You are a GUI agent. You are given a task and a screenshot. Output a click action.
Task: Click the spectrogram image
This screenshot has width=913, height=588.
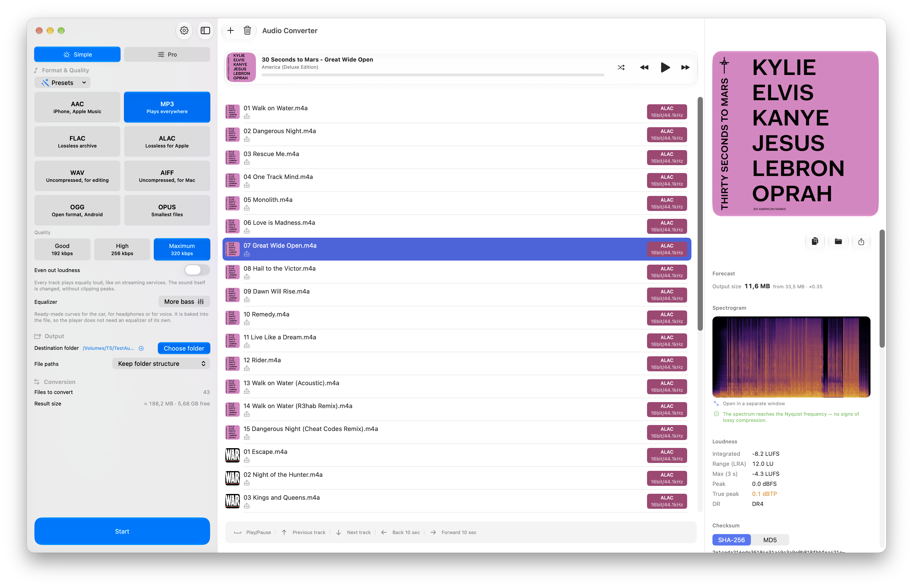(x=791, y=357)
